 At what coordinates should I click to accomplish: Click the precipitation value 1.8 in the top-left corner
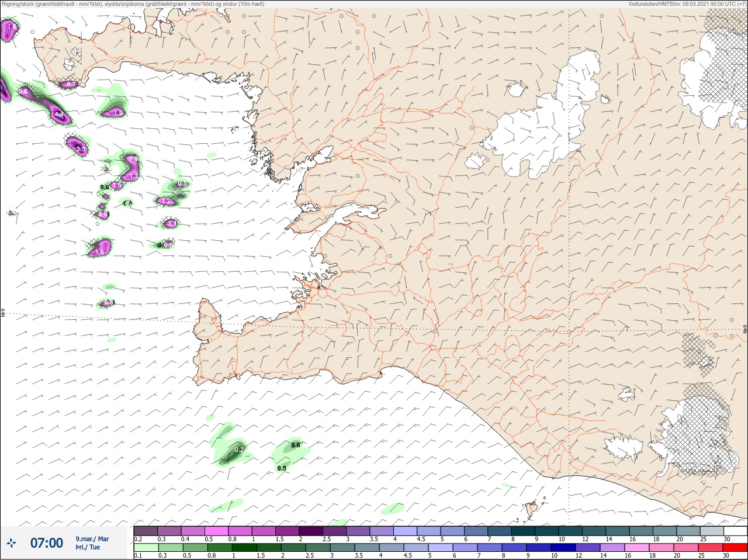(x=12, y=26)
